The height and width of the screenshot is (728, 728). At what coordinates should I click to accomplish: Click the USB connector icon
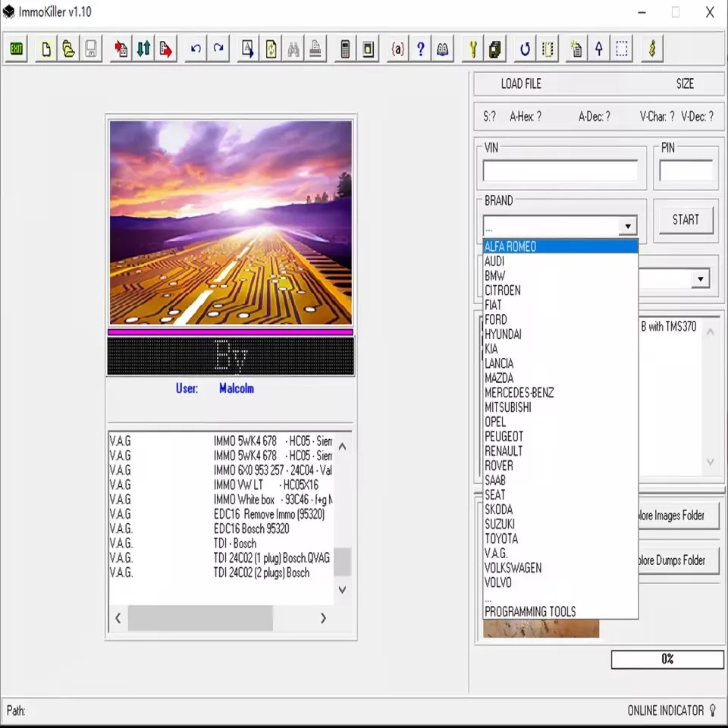pyautogui.click(x=651, y=49)
